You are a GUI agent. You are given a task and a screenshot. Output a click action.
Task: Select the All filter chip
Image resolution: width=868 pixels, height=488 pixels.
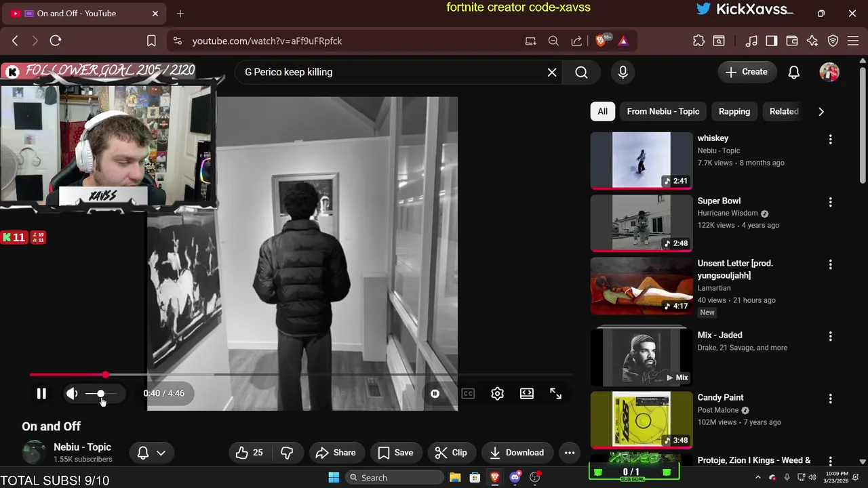click(602, 111)
